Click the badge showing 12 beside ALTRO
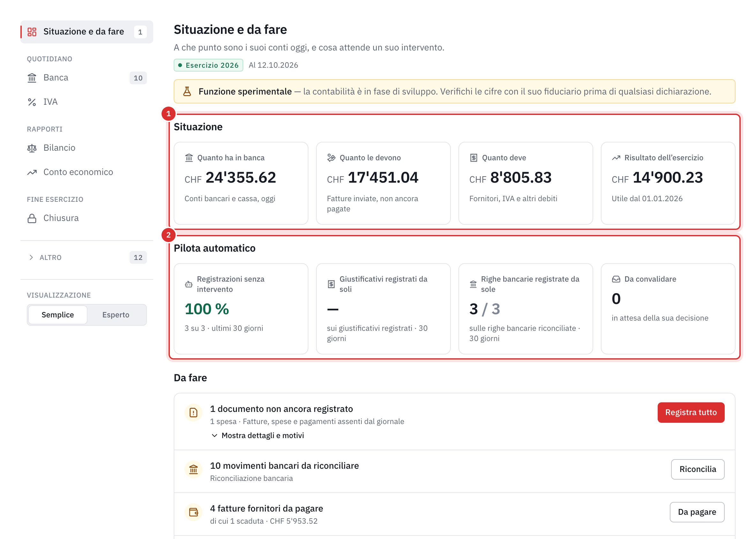Viewport: 756px width, 539px height. [138, 258]
